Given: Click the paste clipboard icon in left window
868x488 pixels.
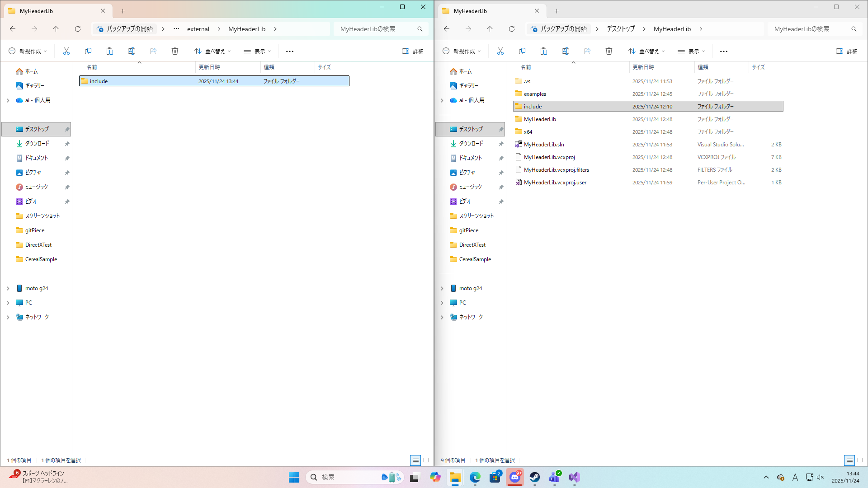Looking at the screenshot, I should [x=110, y=51].
